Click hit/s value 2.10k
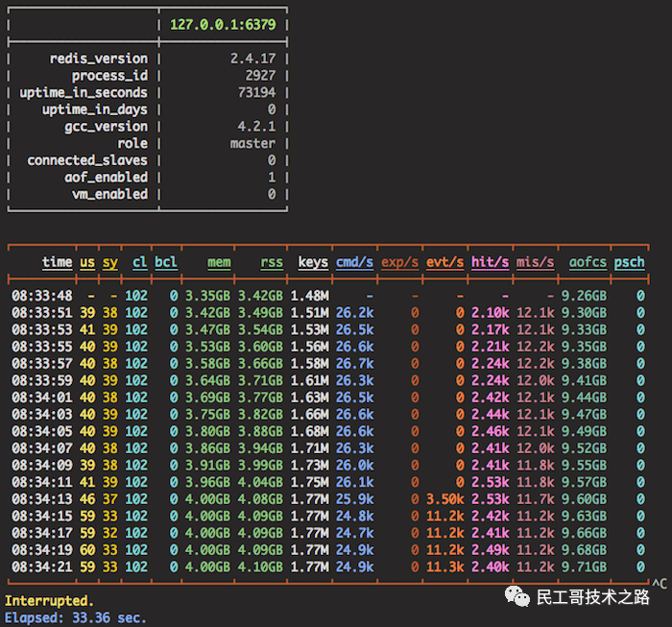The height and width of the screenshot is (627, 672). pos(491,313)
